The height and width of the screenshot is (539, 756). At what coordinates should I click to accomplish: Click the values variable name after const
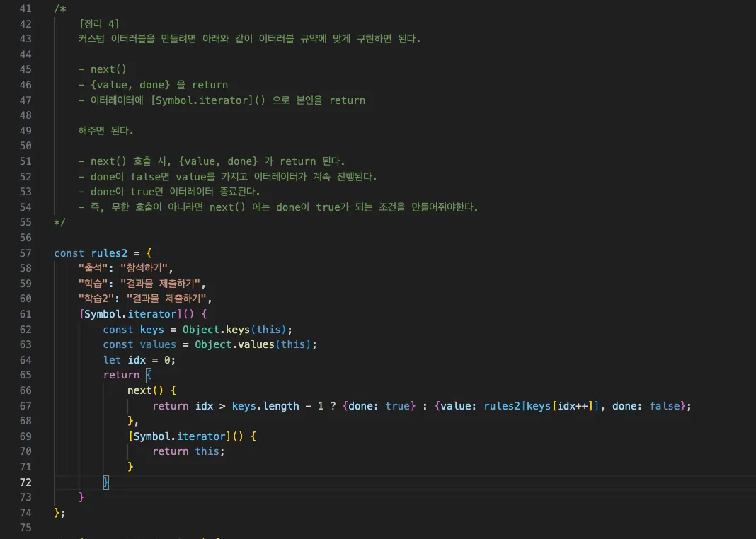pyautogui.click(x=158, y=345)
